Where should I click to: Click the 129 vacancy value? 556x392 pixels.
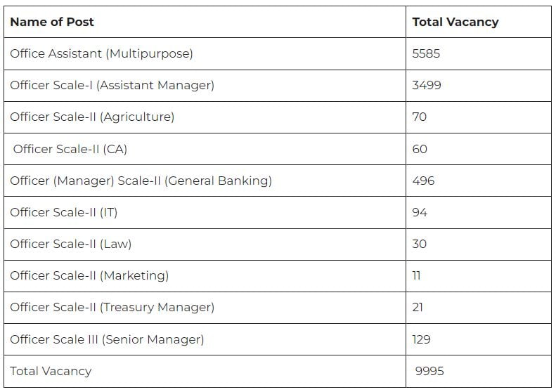coord(422,339)
